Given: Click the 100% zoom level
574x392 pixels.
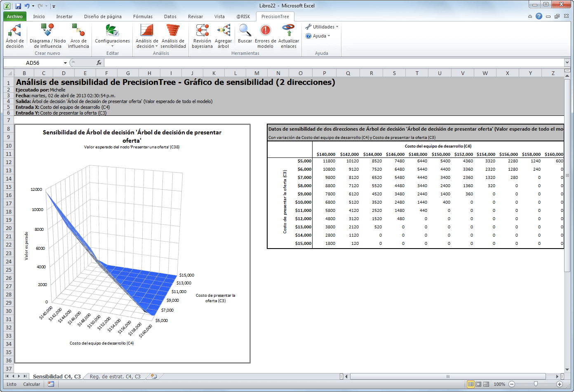Looking at the screenshot, I should tap(499, 384).
